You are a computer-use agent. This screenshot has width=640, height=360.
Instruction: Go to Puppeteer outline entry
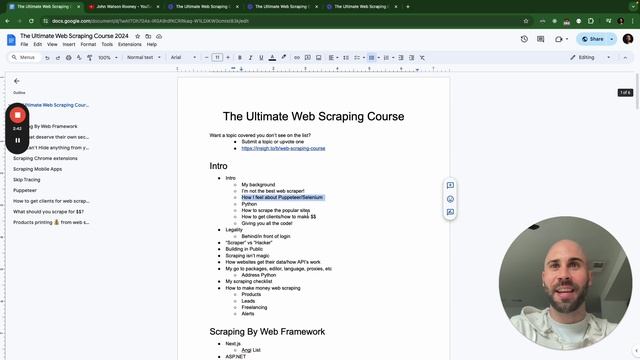pyautogui.click(x=25, y=190)
